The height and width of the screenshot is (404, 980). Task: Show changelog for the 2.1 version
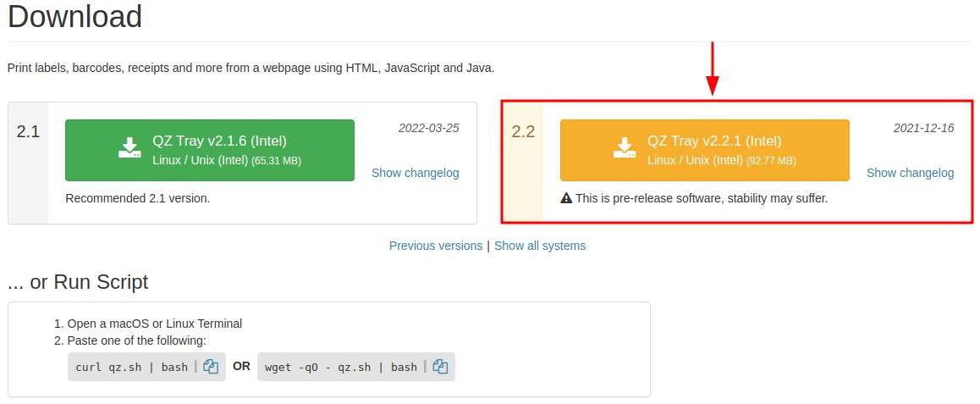coord(415,174)
